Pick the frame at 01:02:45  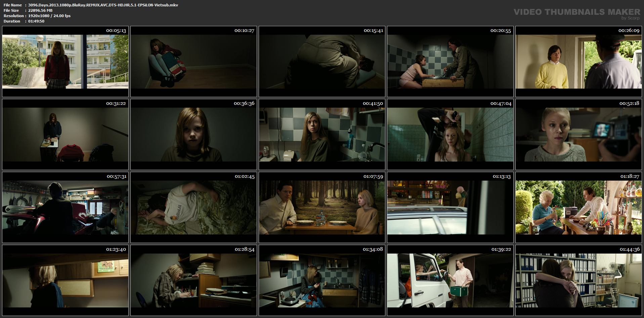194,207
